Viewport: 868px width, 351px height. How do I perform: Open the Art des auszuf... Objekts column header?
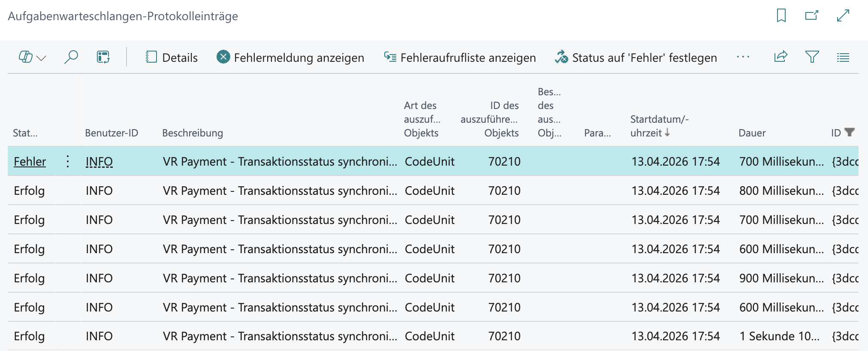tap(422, 119)
